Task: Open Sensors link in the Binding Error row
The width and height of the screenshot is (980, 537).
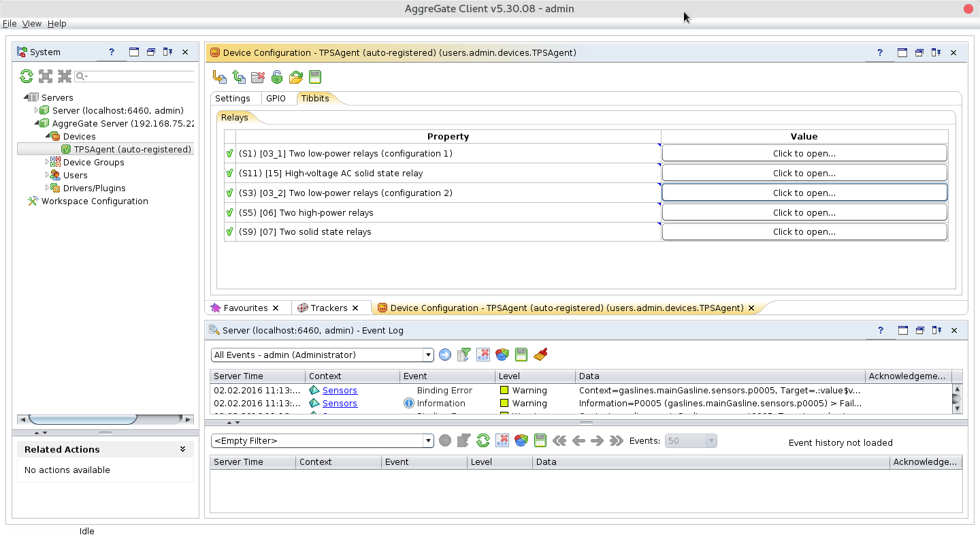Action: tap(340, 390)
